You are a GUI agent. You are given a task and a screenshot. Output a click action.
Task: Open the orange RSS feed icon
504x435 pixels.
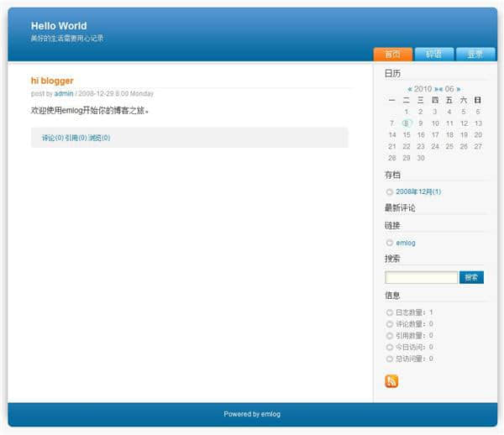391,381
